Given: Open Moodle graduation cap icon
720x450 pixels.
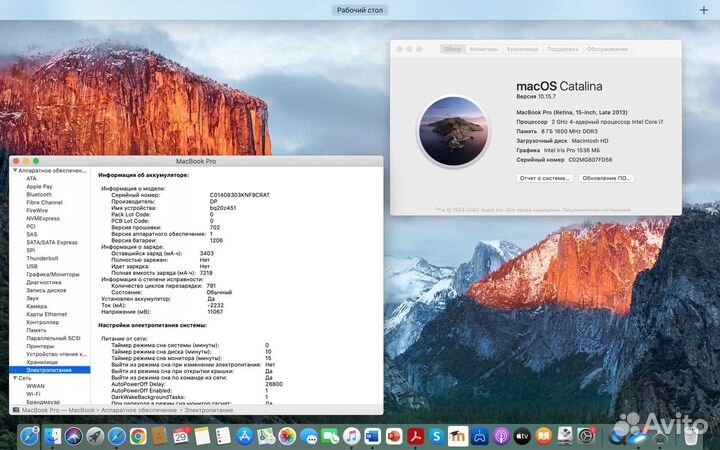Looking at the screenshot, I should pyautogui.click(x=458, y=436).
